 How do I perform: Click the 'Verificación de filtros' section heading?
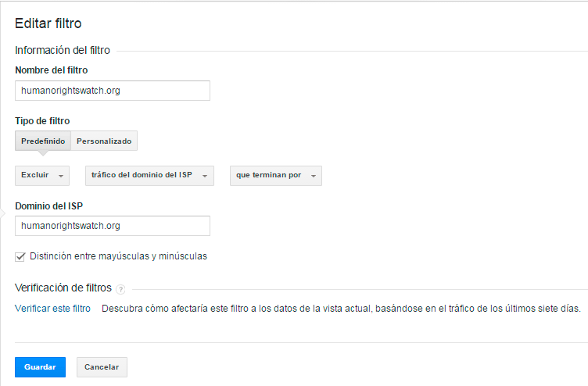[63, 288]
